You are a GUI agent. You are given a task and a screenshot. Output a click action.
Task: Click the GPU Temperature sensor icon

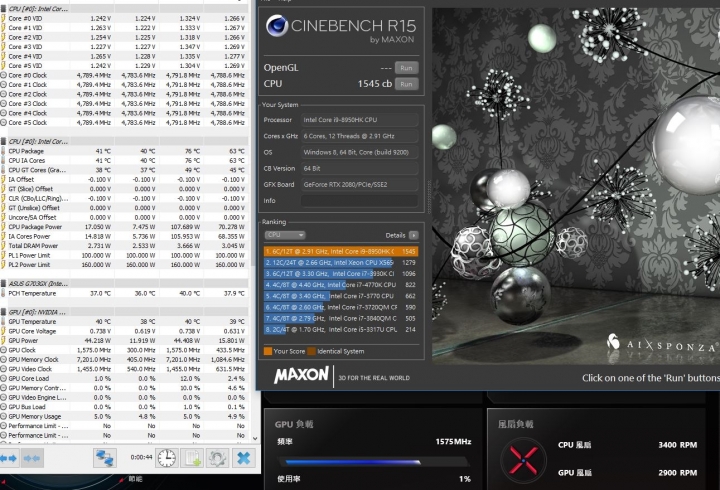pos(4,322)
